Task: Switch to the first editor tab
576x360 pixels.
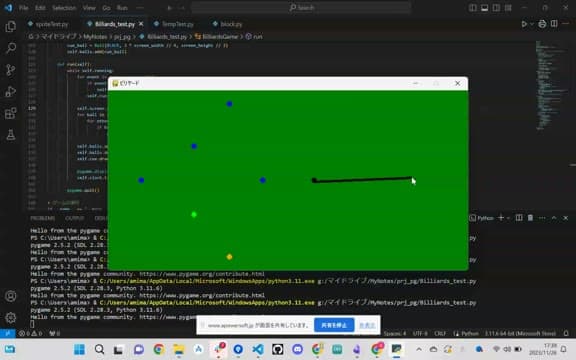Action: 48,24
